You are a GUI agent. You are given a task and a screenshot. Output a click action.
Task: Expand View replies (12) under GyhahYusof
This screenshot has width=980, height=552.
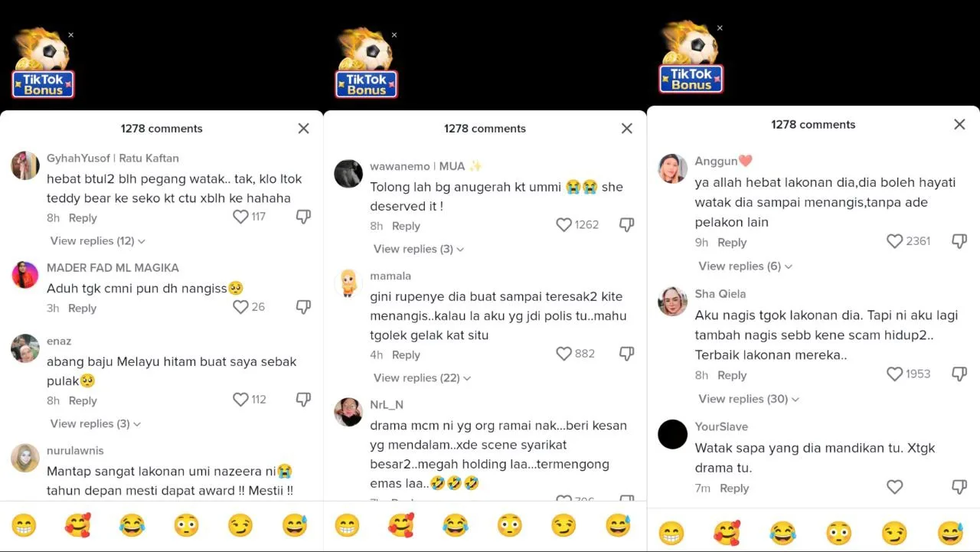[97, 241]
